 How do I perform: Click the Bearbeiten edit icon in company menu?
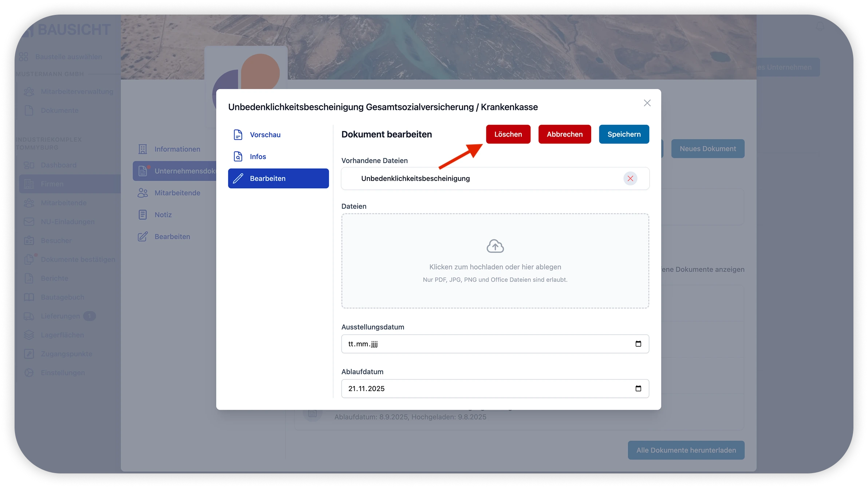pos(143,236)
